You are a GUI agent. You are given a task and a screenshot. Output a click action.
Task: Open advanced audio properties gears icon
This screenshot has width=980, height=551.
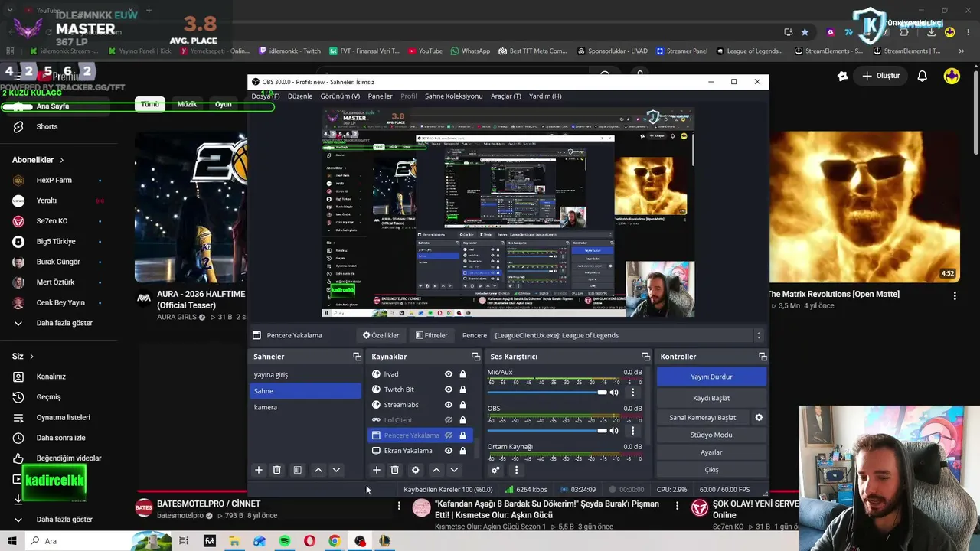(495, 470)
